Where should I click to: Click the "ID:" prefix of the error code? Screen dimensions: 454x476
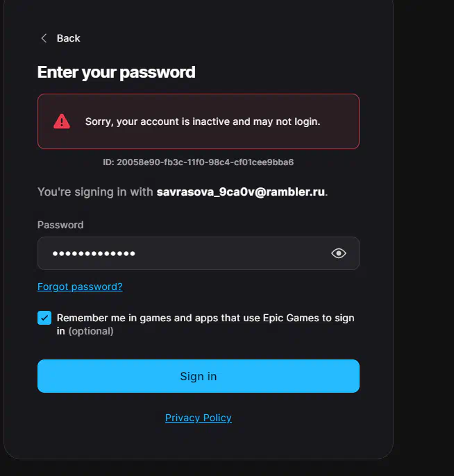point(108,162)
